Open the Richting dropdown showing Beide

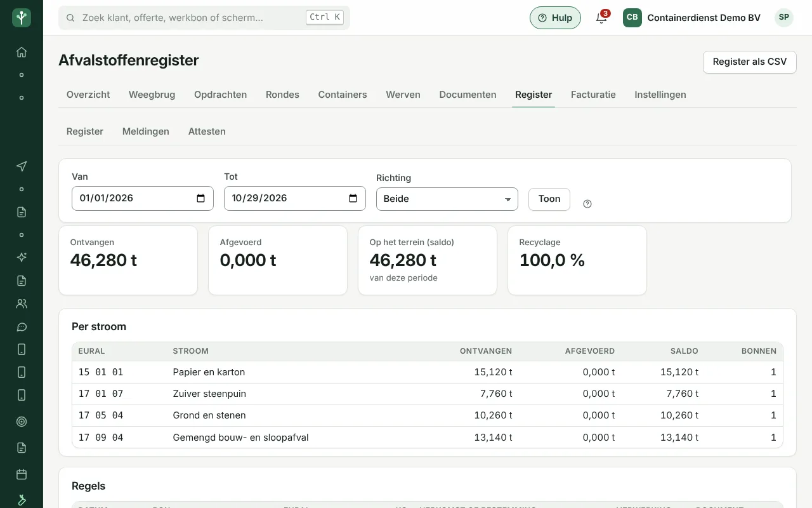point(447,199)
